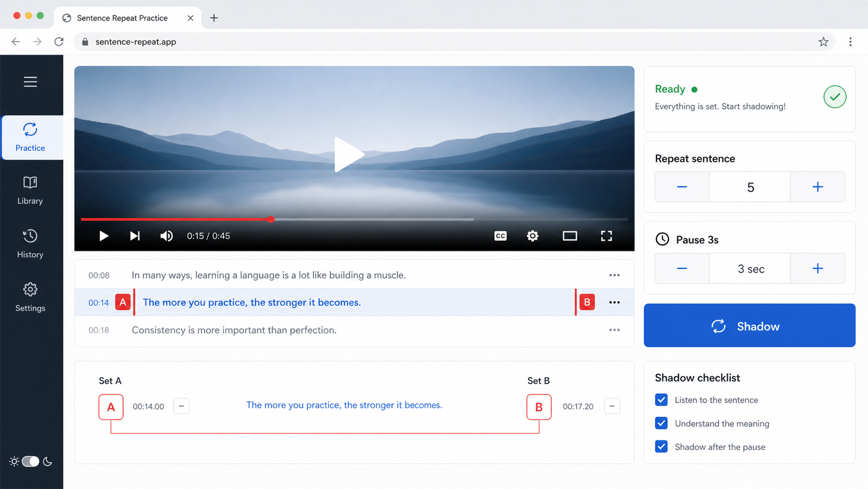Decrease Set B time 00:17.20
Screen dimensions: 868x489
[612, 406]
